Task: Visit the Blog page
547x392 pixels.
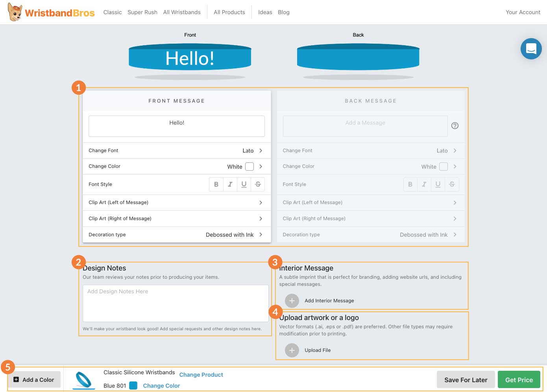Action: point(284,12)
